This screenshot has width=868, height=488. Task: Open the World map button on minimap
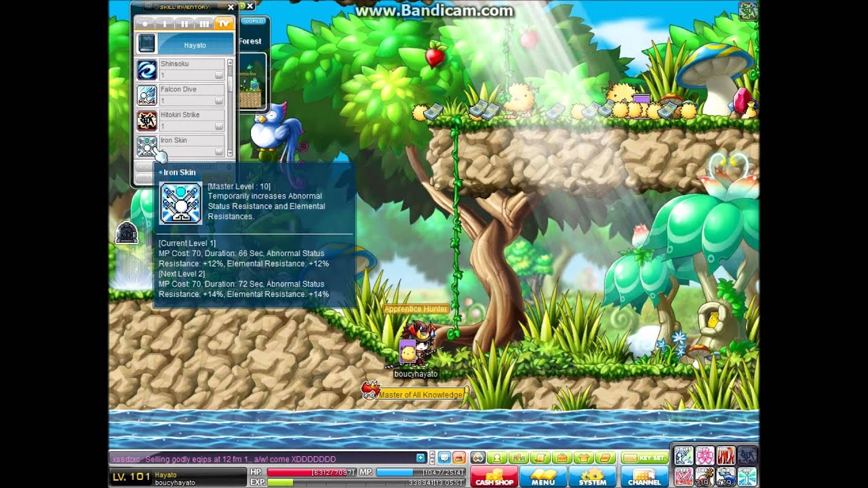click(x=253, y=21)
